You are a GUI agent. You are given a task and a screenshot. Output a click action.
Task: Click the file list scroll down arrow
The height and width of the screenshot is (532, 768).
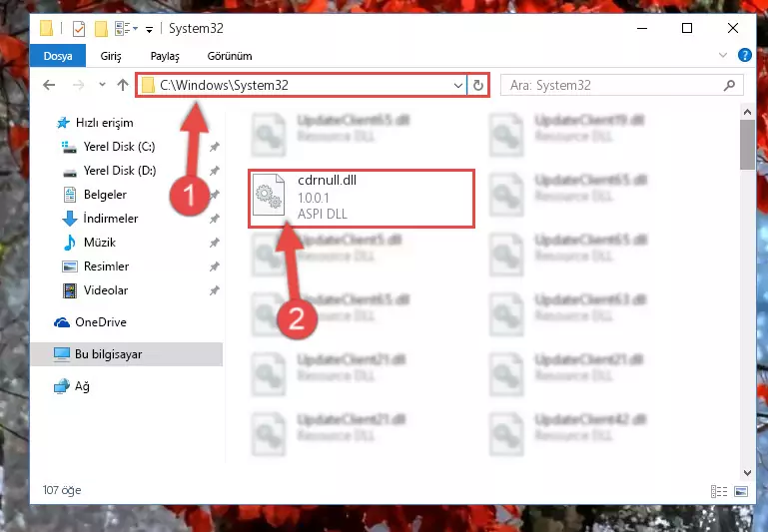point(747,473)
